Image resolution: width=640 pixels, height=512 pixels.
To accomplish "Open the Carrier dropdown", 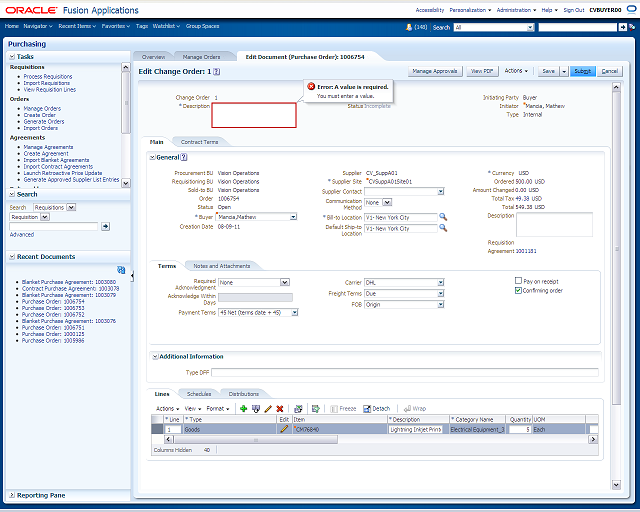I will 441,282.
